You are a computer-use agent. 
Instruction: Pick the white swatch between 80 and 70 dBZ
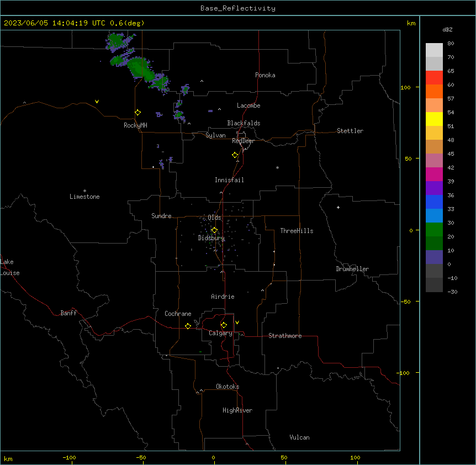(434, 50)
